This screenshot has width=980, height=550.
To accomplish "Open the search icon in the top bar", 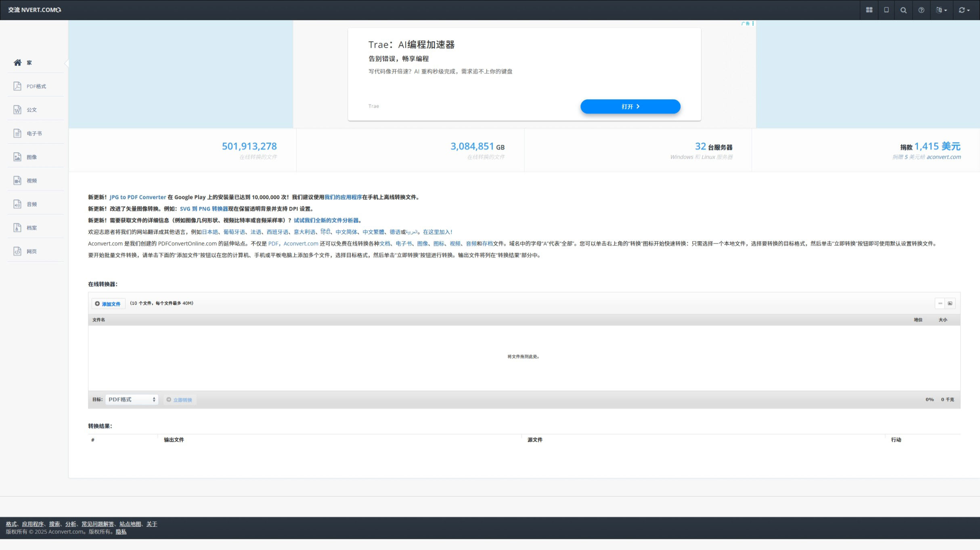I will click(904, 10).
